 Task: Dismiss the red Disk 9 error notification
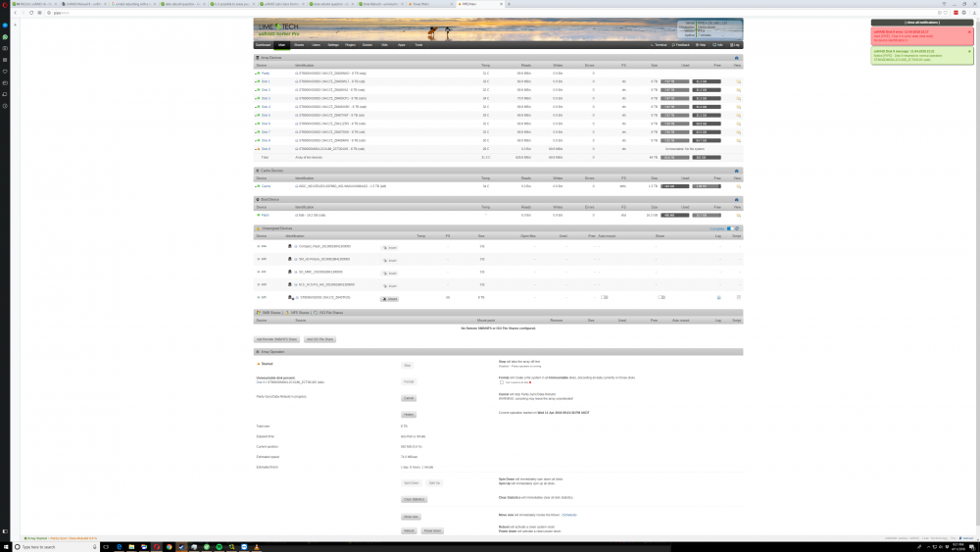pos(969,32)
